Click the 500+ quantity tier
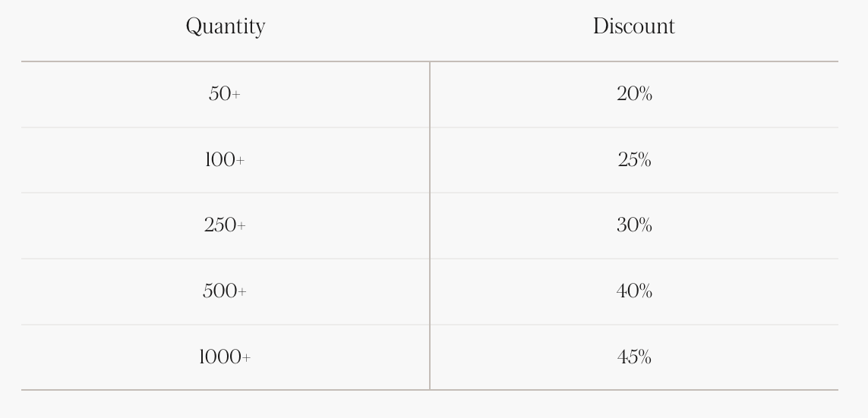Viewport: 868px width, 418px height. (225, 291)
